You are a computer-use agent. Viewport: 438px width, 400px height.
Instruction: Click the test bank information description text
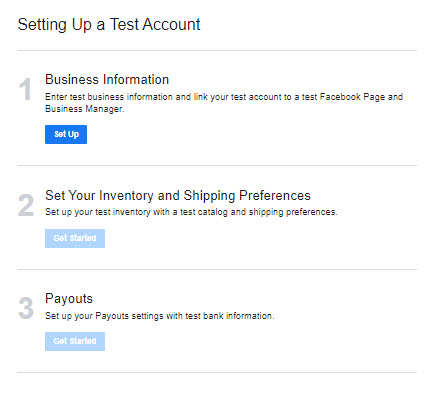coord(160,316)
